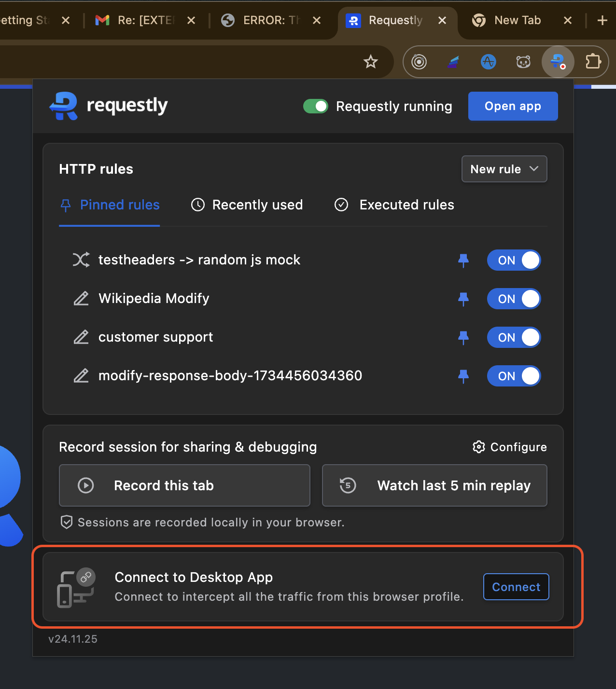Click the concentric-circles target extension icon

coord(419,62)
